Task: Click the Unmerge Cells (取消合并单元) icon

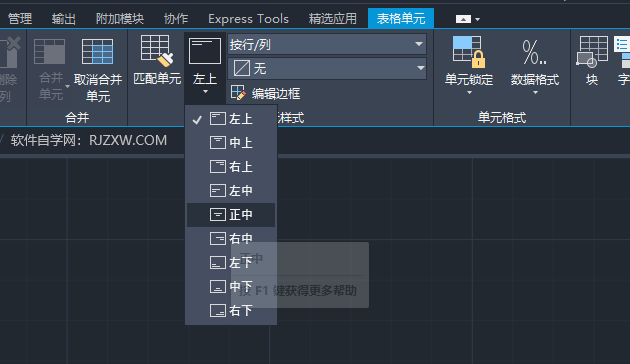Action: pyautogui.click(x=97, y=51)
